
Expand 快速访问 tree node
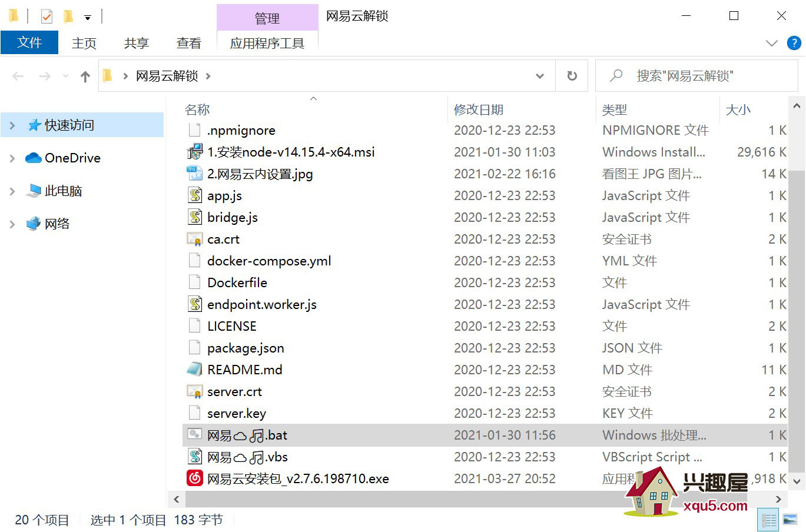coord(12,125)
